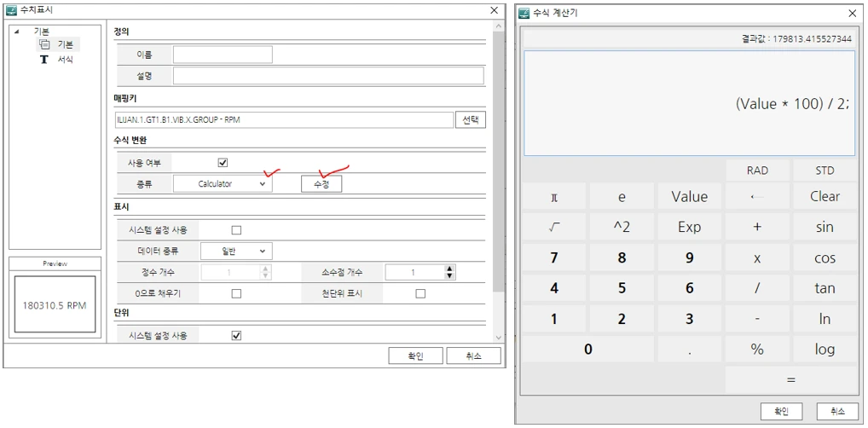This screenshot has height=428, width=868.
Task: Select the 서식 tree item
Action: click(x=57, y=59)
